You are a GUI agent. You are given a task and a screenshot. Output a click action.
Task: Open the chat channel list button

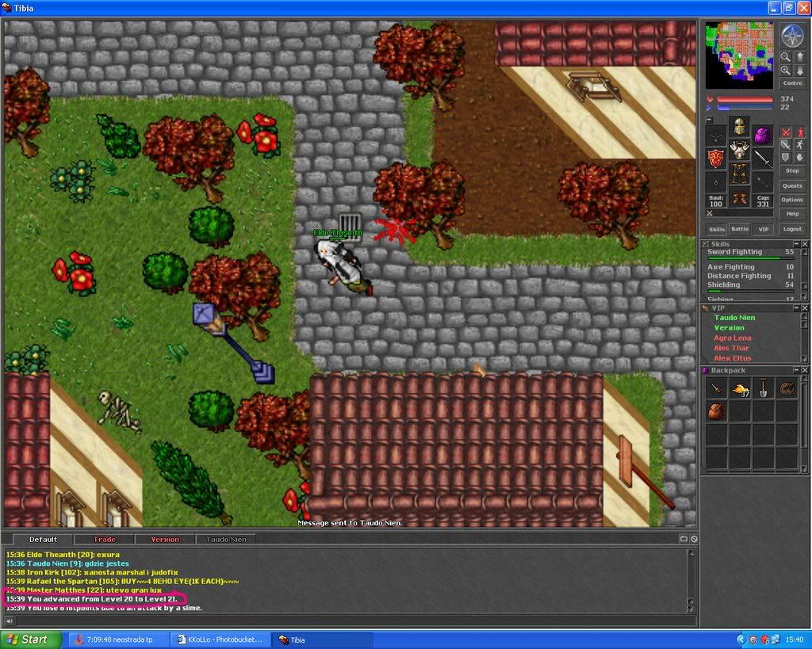(684, 539)
